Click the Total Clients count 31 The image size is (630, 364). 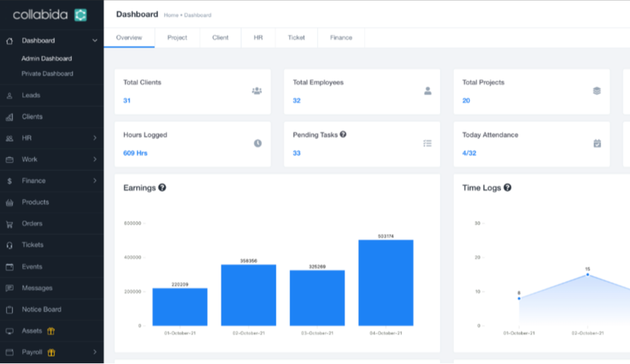click(x=127, y=101)
